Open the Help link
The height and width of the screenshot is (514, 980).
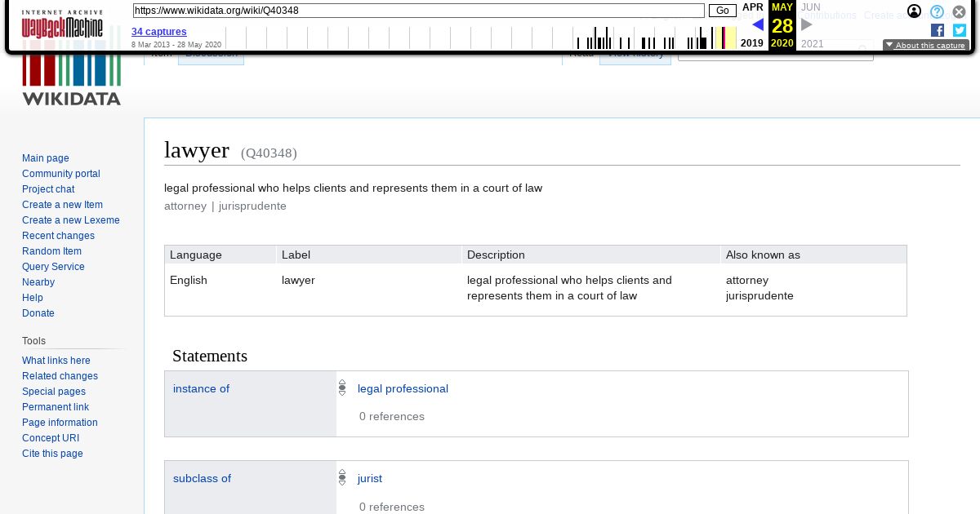(33, 298)
